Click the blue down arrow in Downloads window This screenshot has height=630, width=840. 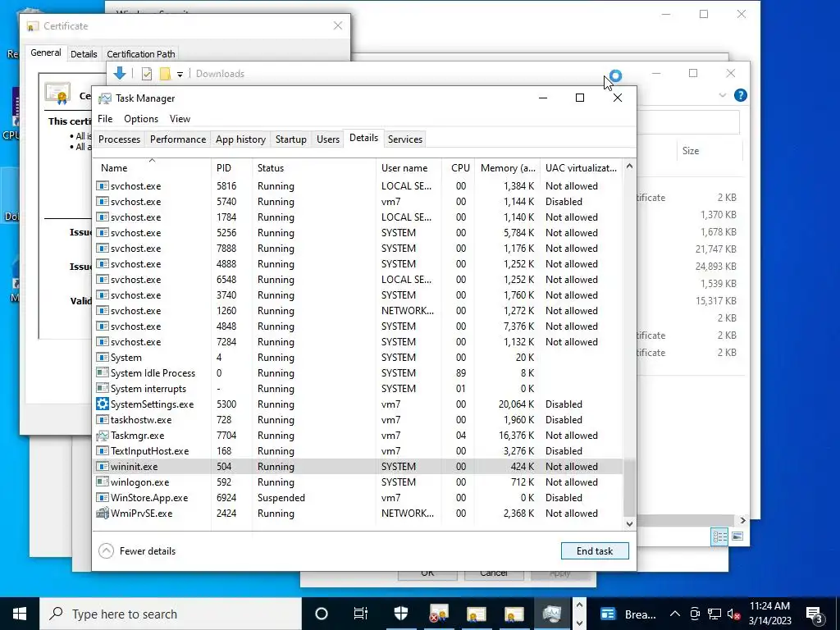(x=120, y=73)
